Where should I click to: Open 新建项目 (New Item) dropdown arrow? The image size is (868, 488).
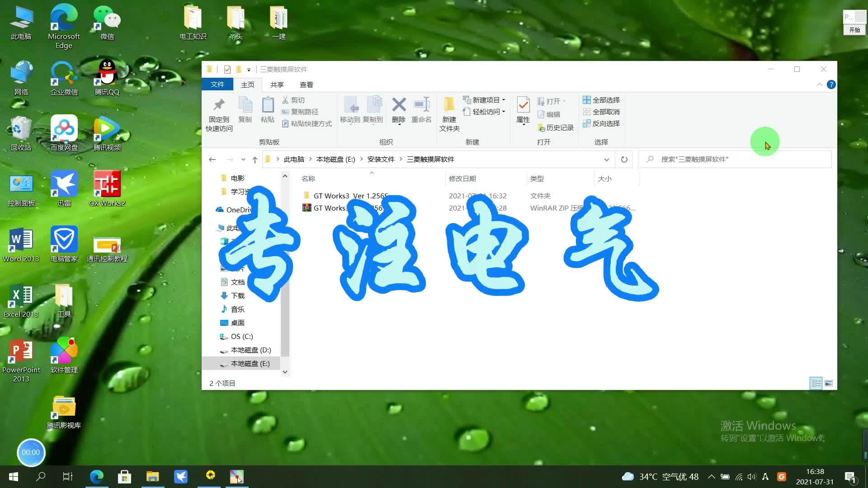505,99
